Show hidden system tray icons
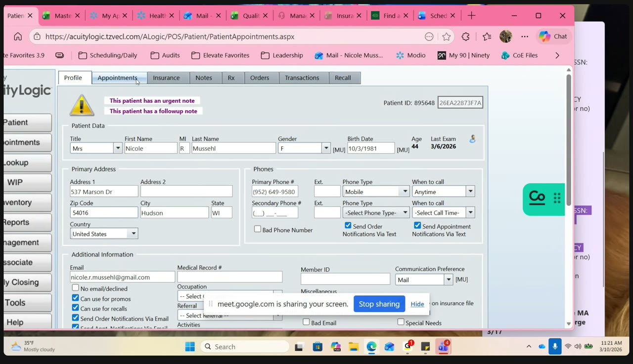 (529, 347)
